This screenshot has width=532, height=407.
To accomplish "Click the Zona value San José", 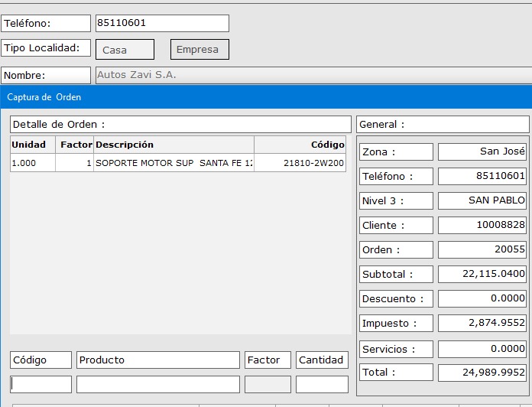I will (x=482, y=151).
